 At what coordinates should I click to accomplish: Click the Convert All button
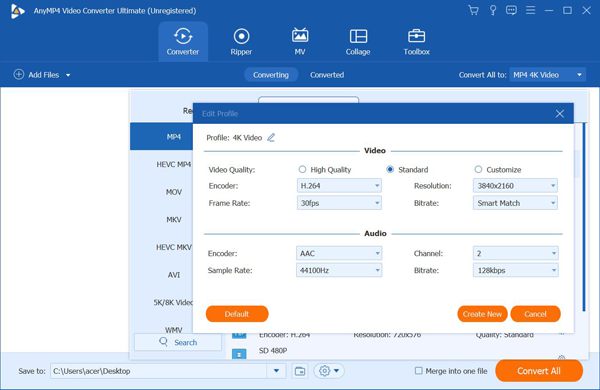point(539,370)
